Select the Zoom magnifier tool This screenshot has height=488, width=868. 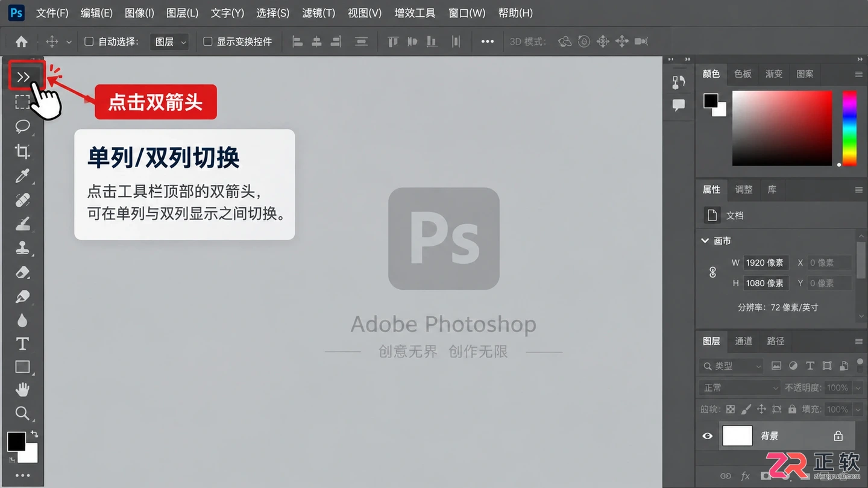pos(22,413)
